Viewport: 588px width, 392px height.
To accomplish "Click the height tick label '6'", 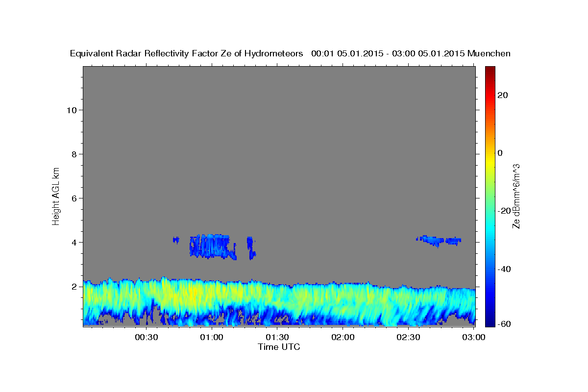I will (x=74, y=198).
